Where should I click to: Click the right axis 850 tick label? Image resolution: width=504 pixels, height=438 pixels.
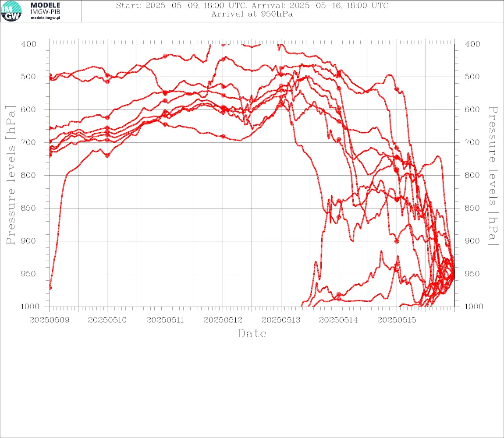point(472,208)
